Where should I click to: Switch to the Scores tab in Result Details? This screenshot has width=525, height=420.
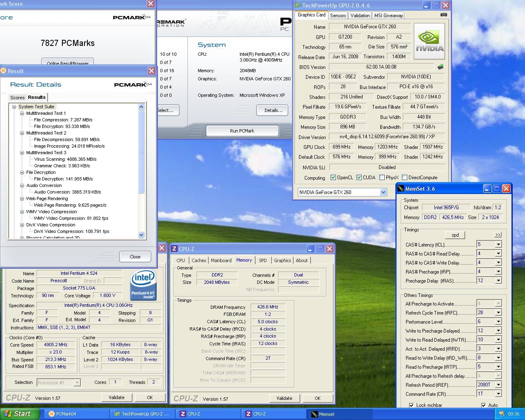click(x=17, y=98)
